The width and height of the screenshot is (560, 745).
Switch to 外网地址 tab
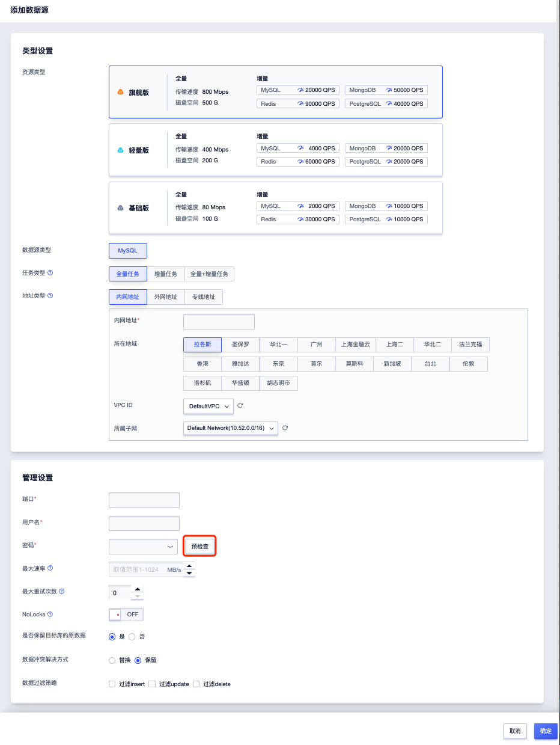tap(165, 297)
